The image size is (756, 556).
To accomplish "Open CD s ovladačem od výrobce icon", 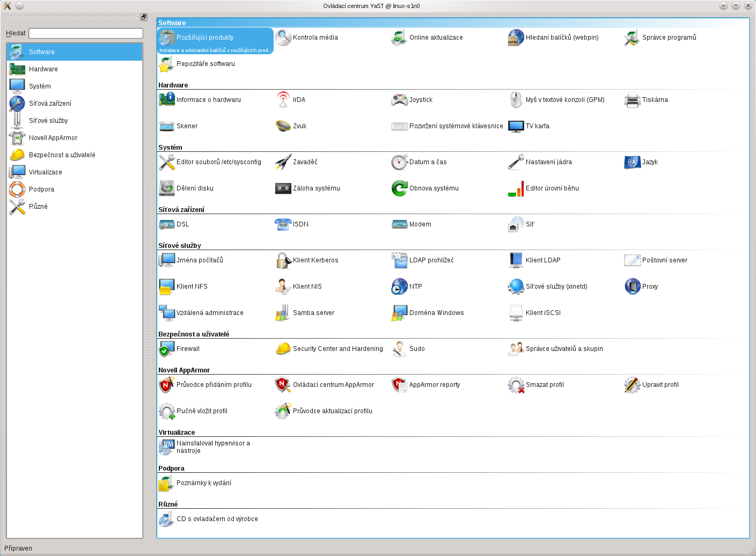I will pyautogui.click(x=166, y=519).
